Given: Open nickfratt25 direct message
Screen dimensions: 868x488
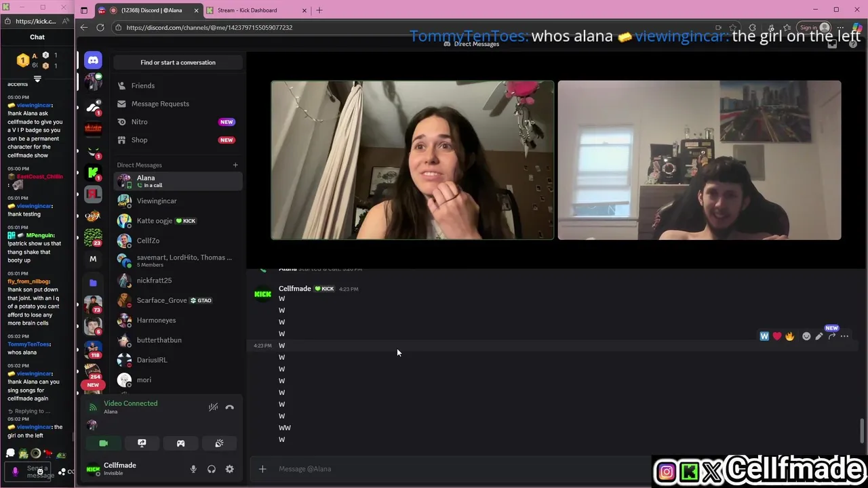Looking at the screenshot, I should click(x=178, y=281).
